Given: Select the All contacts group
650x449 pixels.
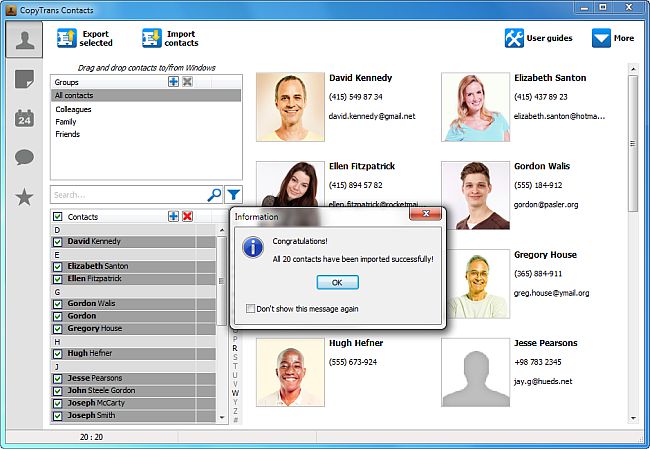Looking at the screenshot, I should [x=146, y=95].
